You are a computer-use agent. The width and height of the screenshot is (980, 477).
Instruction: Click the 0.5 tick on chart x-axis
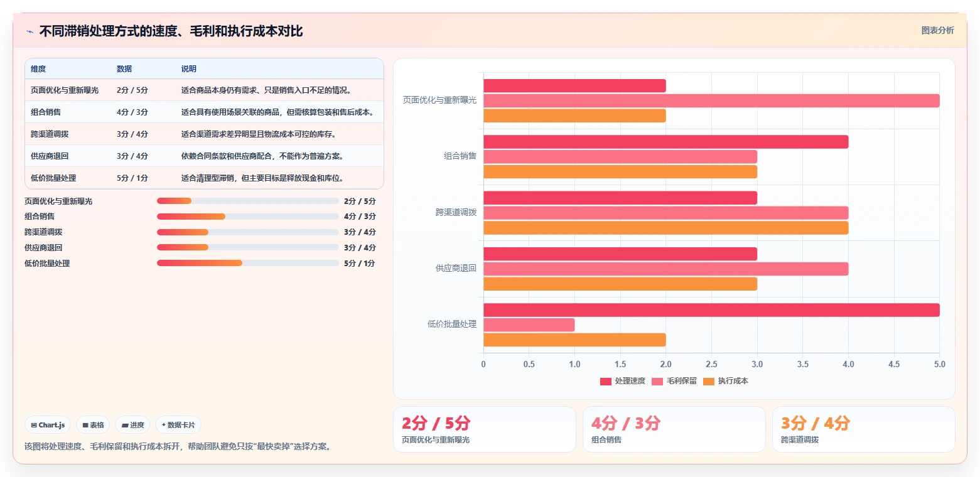[529, 364]
